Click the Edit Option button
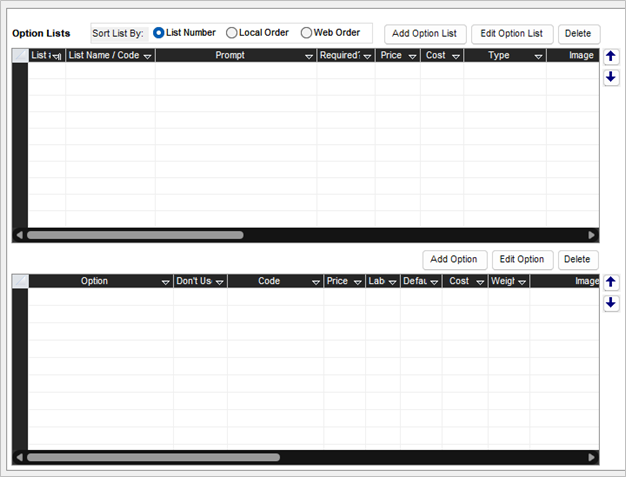The image size is (626, 477). pos(522,260)
